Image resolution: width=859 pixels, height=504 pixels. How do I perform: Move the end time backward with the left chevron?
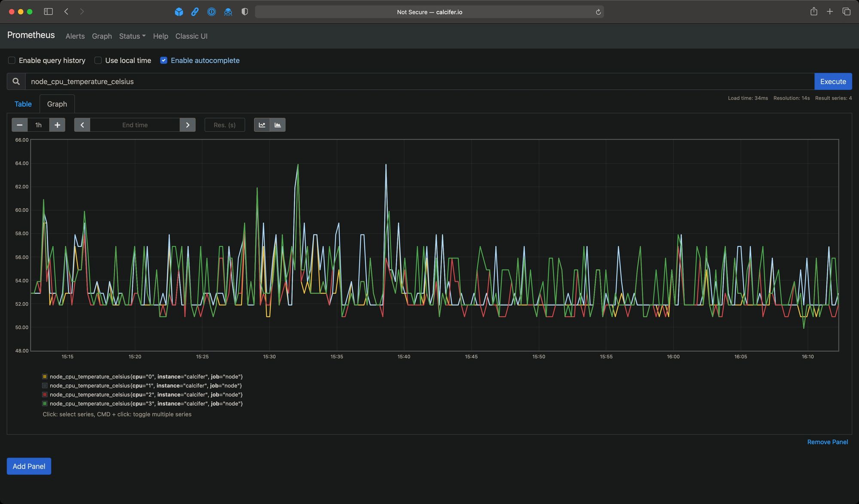[x=82, y=125]
